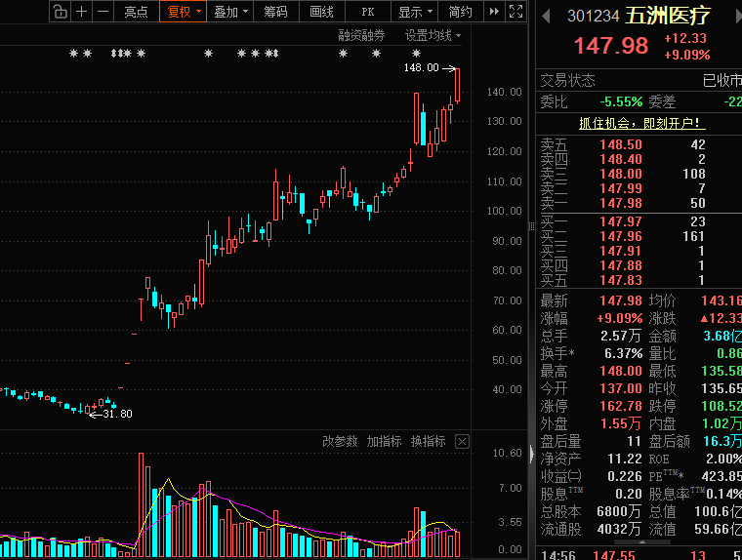The height and width of the screenshot is (560, 742).
Task: Toggle the 筹码 chip distribution view
Action: pos(276,12)
